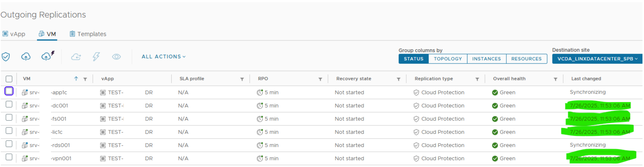The width and height of the screenshot is (644, 167).
Task: Click the filter icon in RPO column
Action: point(320,79)
